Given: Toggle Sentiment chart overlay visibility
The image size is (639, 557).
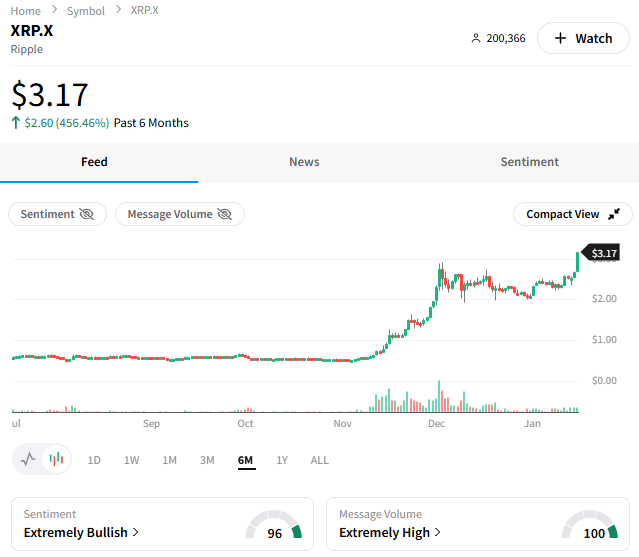Looking at the screenshot, I should tap(57, 214).
